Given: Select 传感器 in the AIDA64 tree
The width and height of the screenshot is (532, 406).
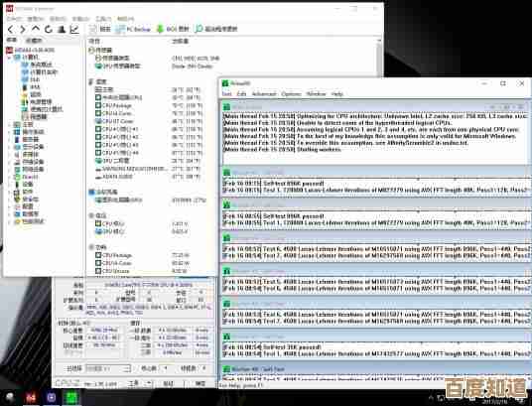Looking at the screenshot, I should [35, 117].
